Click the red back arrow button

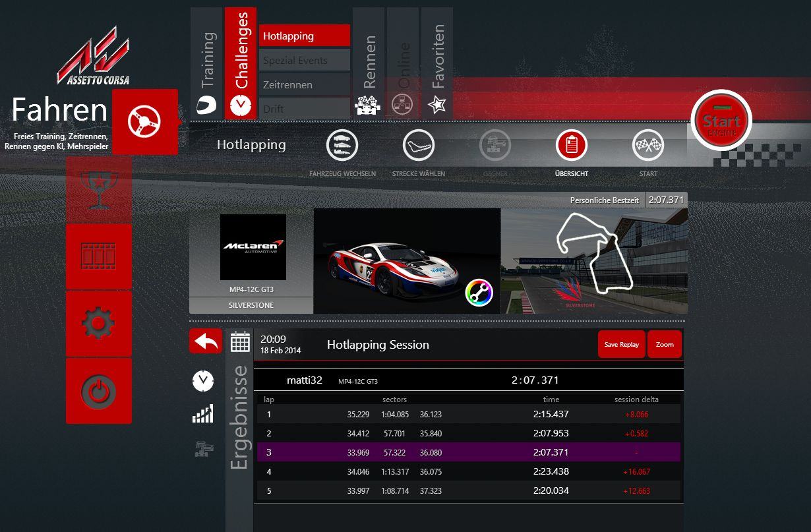pos(206,341)
